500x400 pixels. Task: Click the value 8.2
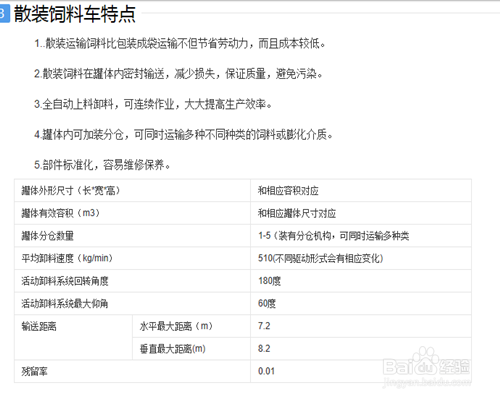click(x=264, y=349)
